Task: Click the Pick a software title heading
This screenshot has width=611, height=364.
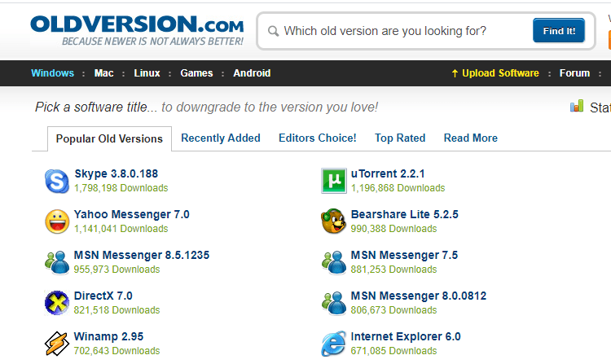Action: 207,107
